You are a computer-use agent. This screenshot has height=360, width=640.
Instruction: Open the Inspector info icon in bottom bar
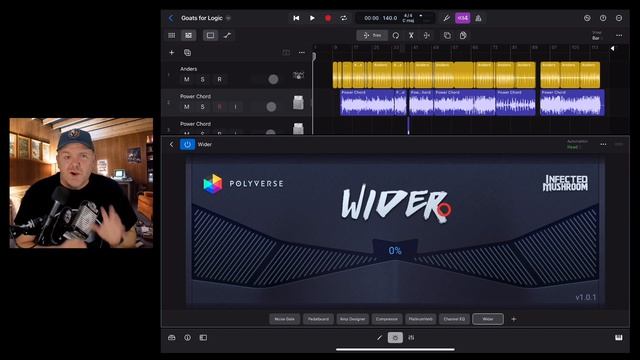[187, 338]
